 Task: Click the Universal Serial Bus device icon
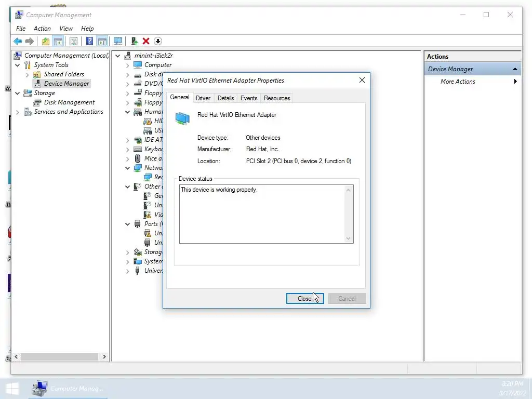pos(137,271)
